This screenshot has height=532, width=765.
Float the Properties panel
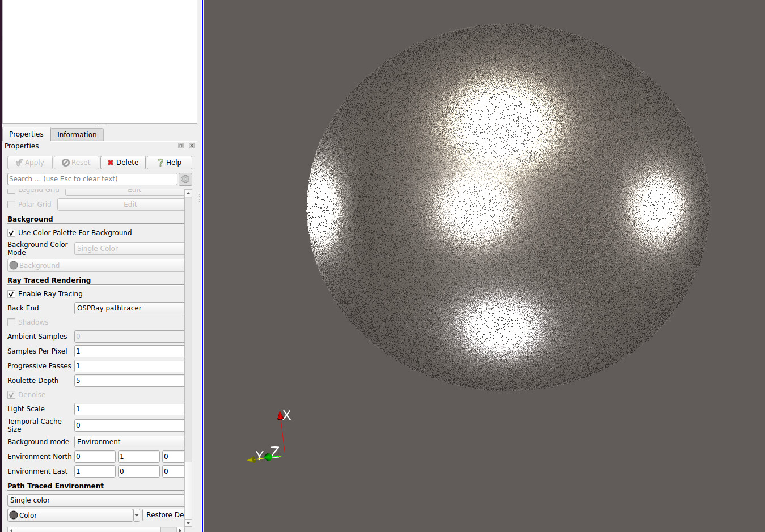pyautogui.click(x=181, y=146)
